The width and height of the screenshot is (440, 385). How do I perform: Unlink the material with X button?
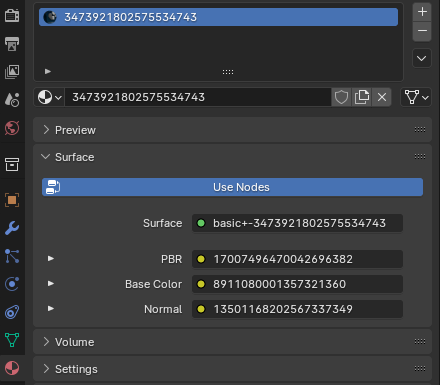pyautogui.click(x=382, y=97)
